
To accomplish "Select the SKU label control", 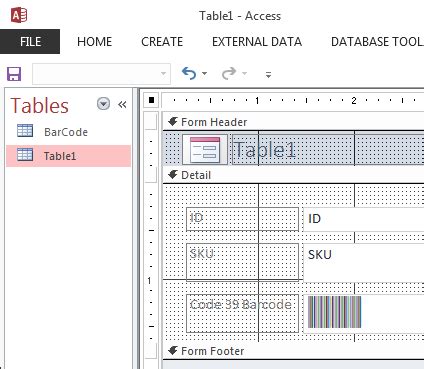I will pos(242,262).
